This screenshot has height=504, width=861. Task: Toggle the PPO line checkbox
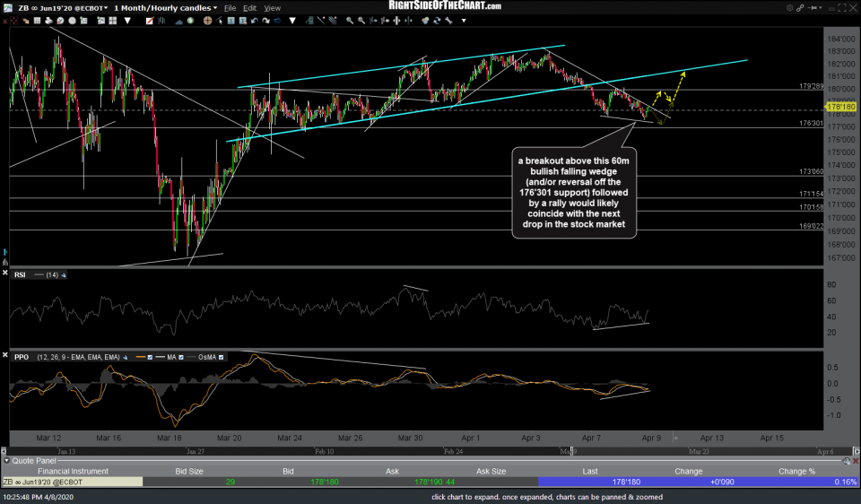[x=151, y=357]
